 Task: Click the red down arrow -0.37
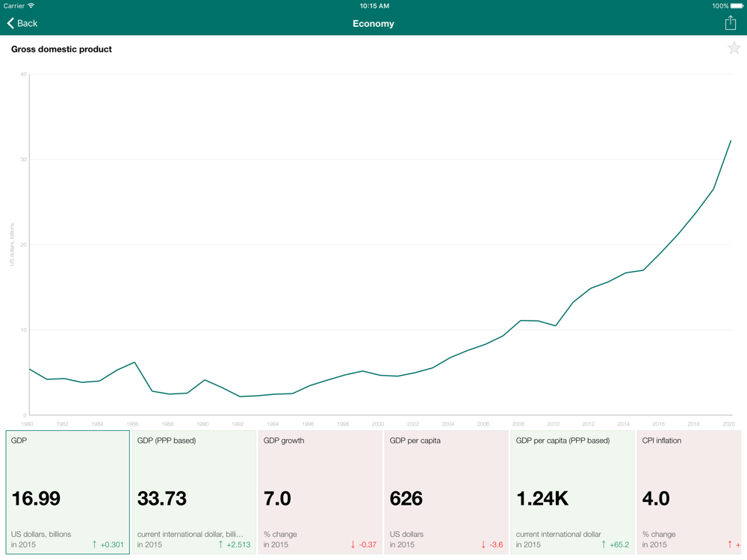click(x=364, y=544)
